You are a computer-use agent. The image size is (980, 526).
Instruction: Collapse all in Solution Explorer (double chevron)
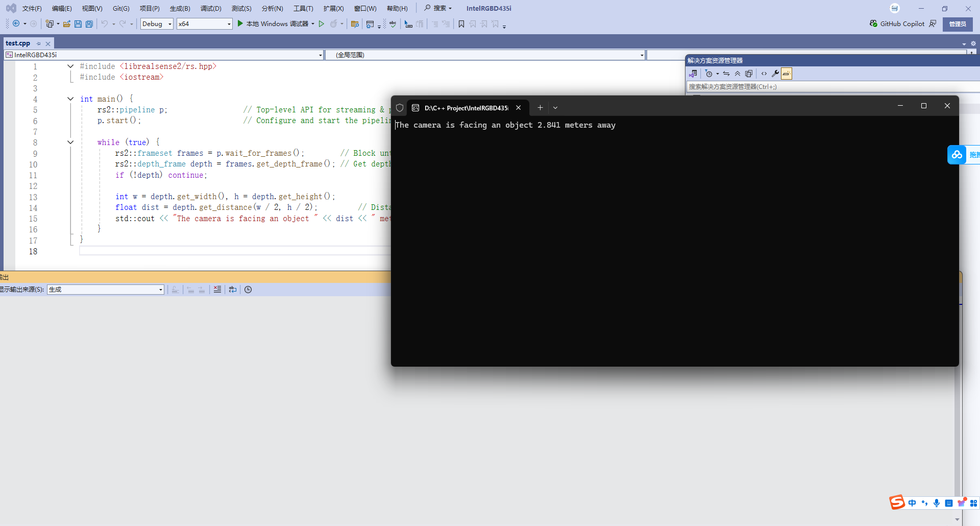738,74
